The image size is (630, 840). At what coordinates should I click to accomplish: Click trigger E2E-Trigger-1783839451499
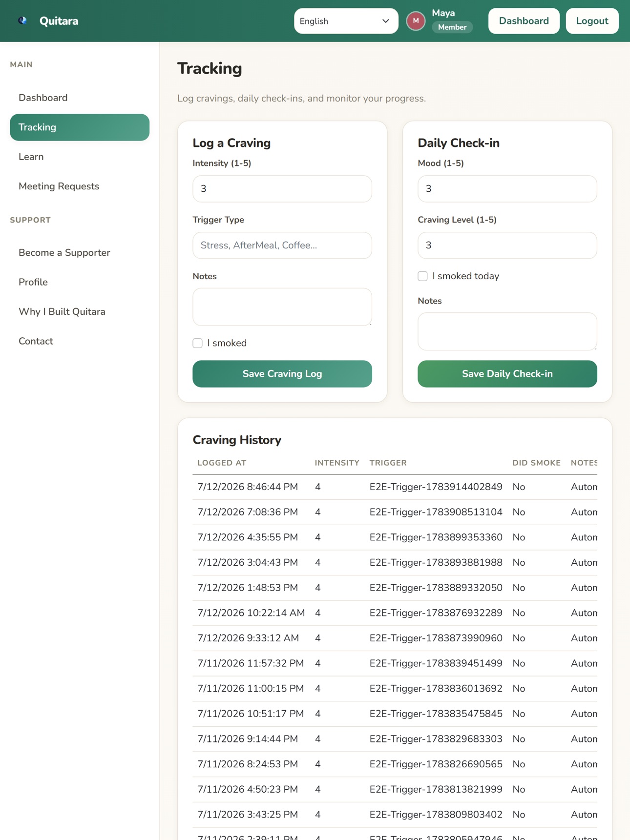pos(436,663)
